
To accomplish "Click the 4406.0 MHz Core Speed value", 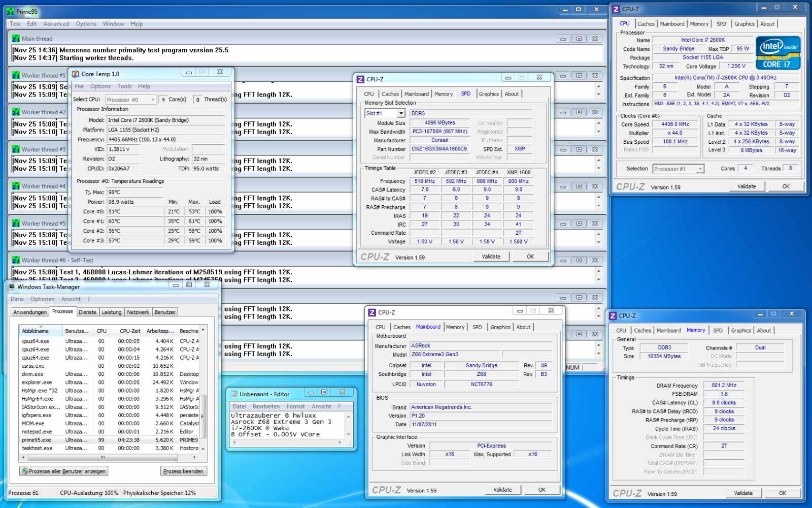I will tap(675, 124).
